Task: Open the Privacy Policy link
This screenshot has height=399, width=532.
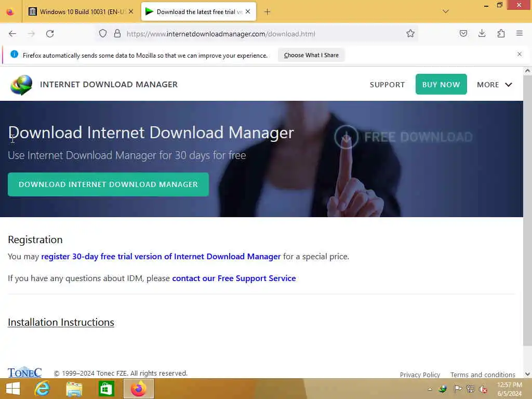Action: [420, 375]
